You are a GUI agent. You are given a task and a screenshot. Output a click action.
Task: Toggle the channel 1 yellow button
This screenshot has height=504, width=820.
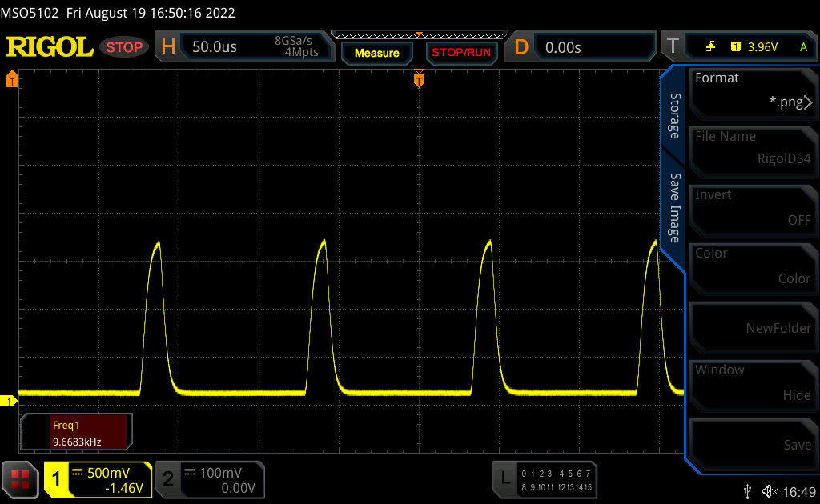(x=57, y=479)
